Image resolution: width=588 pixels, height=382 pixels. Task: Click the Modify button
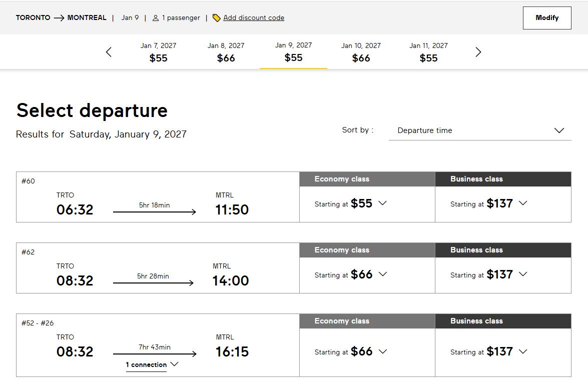click(547, 18)
